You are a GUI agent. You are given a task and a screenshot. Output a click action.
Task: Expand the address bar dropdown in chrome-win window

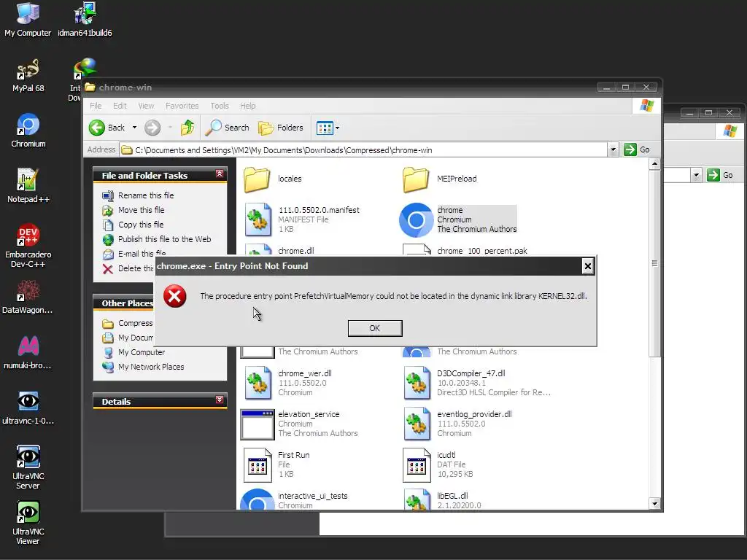tap(613, 150)
